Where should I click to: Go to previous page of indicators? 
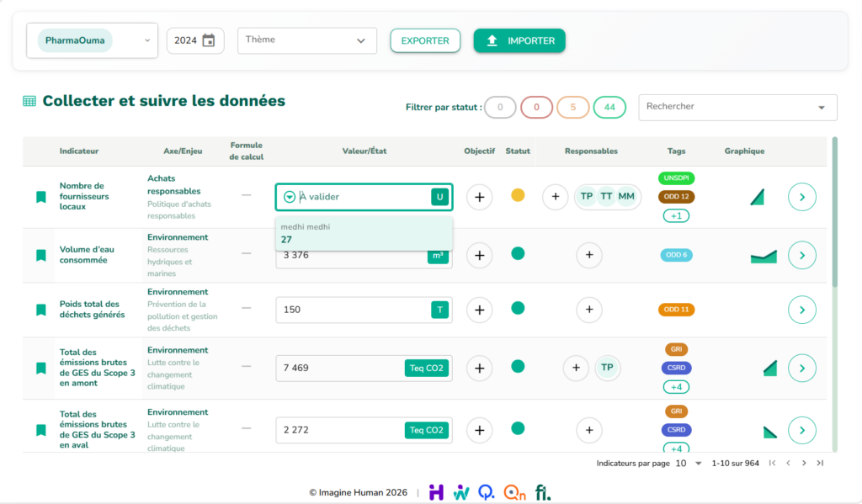[x=788, y=464]
